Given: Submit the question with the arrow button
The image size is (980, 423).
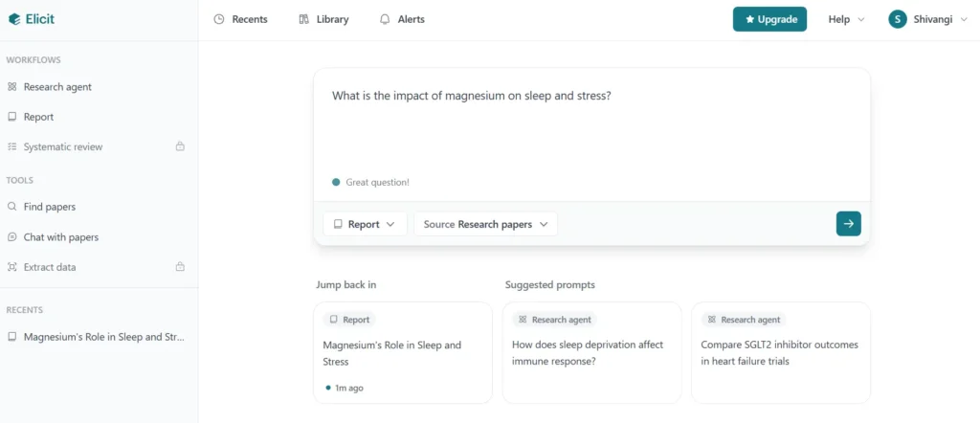Looking at the screenshot, I should coord(848,224).
